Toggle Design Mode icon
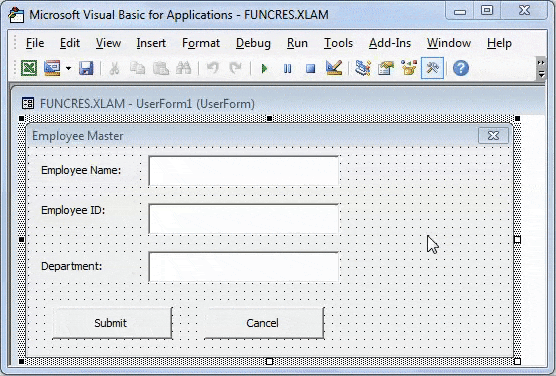Screen dimensions: 556x376 point(334,68)
